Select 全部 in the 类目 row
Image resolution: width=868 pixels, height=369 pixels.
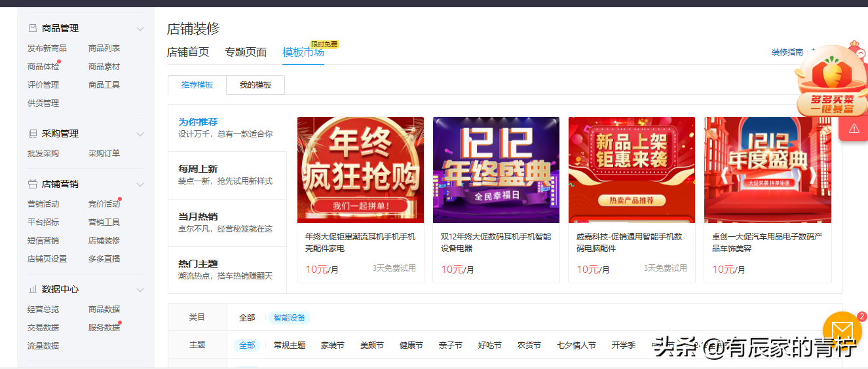click(247, 318)
